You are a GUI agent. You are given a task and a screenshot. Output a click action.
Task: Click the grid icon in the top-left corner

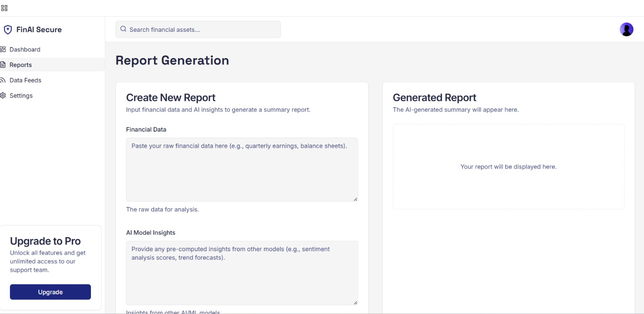(4, 8)
